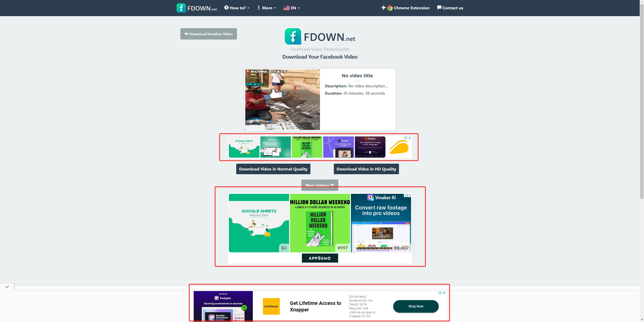Expand the EN language dropdown menu
The image size is (644, 322).
pyautogui.click(x=292, y=8)
